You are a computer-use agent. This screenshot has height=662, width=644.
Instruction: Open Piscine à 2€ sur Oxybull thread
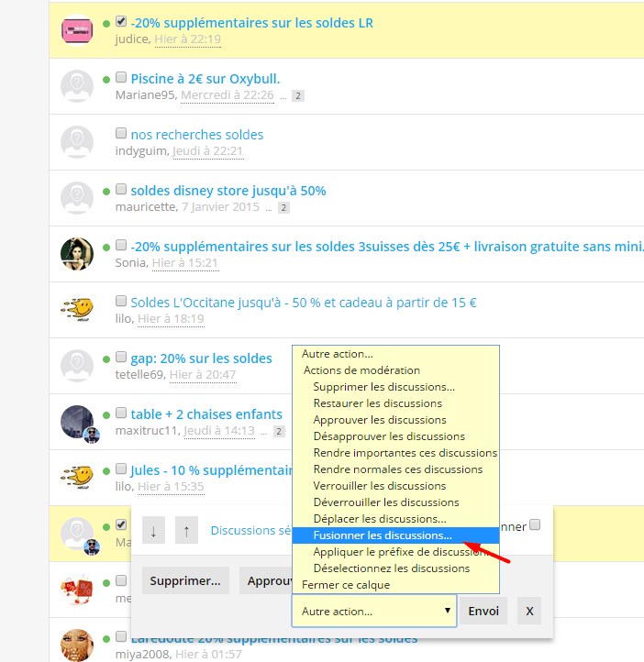(x=205, y=79)
